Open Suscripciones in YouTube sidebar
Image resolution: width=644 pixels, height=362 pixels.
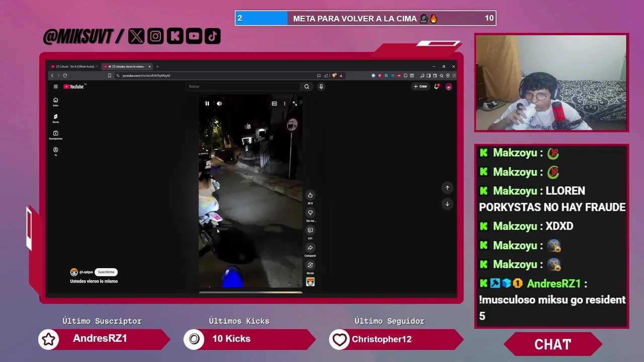click(x=55, y=135)
